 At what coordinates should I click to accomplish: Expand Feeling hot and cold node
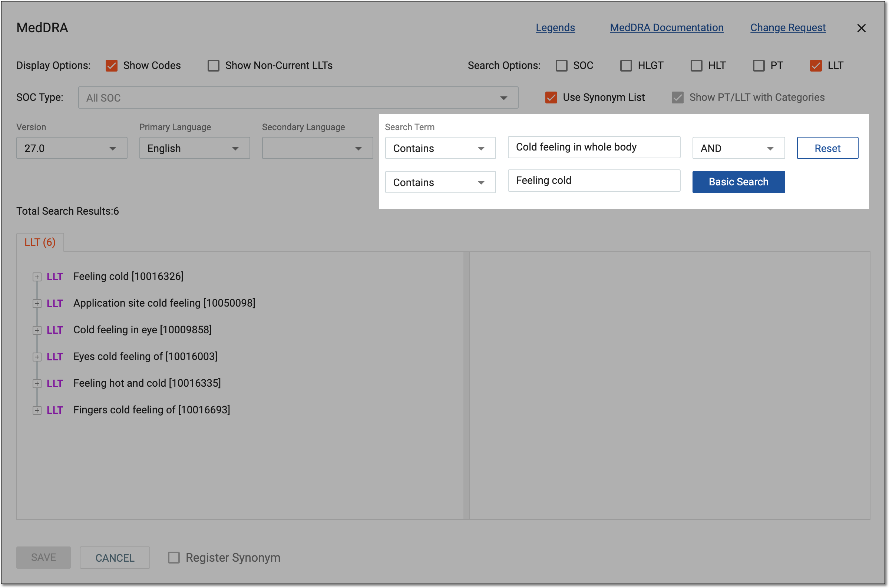tap(37, 383)
